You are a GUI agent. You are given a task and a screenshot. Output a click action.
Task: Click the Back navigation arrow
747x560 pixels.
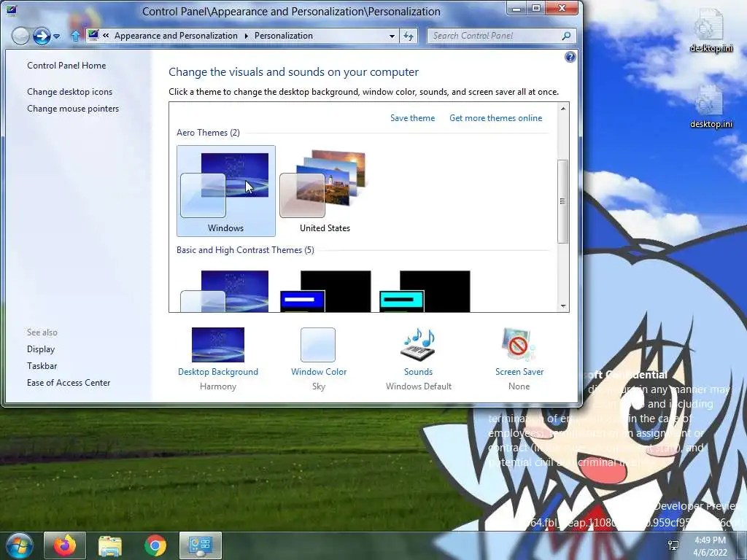click(20, 36)
